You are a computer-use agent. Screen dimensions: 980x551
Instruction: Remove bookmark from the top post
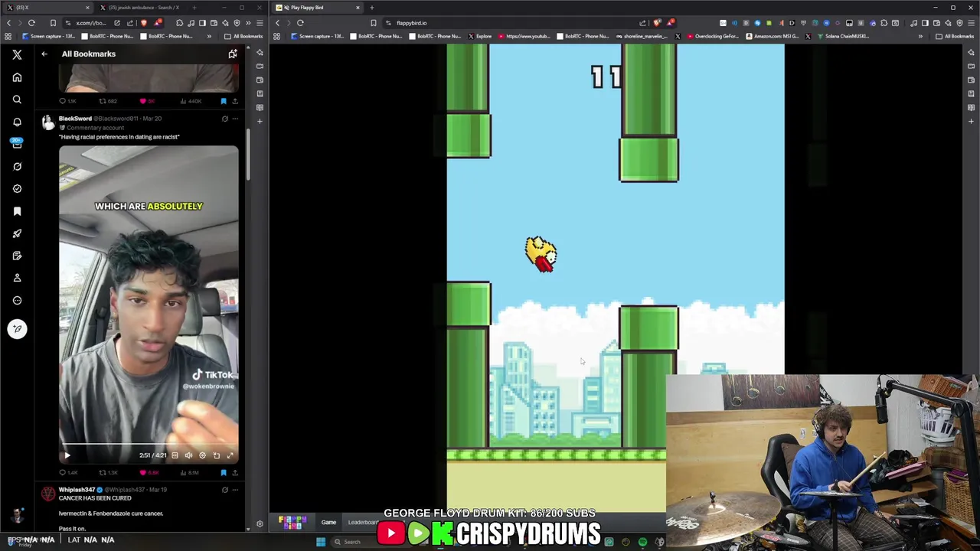[224, 101]
